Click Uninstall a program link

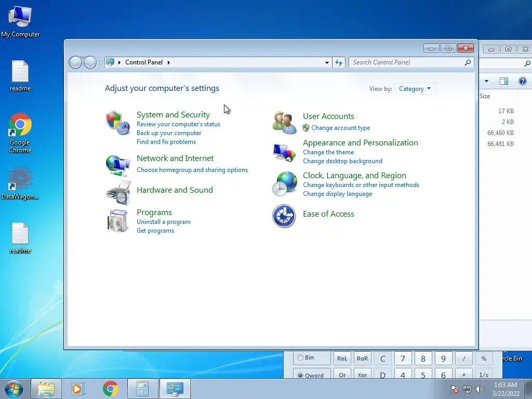tap(164, 222)
